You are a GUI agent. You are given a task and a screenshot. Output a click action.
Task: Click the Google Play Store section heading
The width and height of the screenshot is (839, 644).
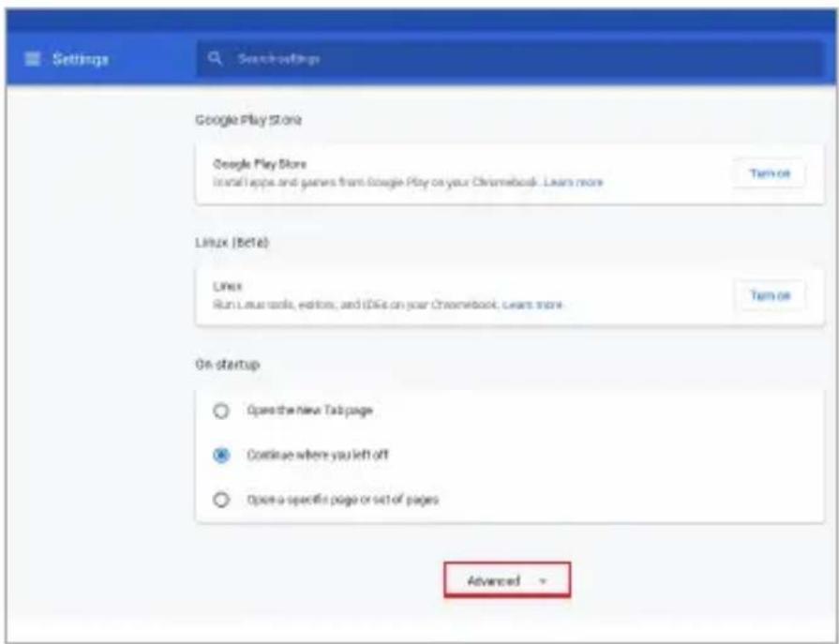248,120
